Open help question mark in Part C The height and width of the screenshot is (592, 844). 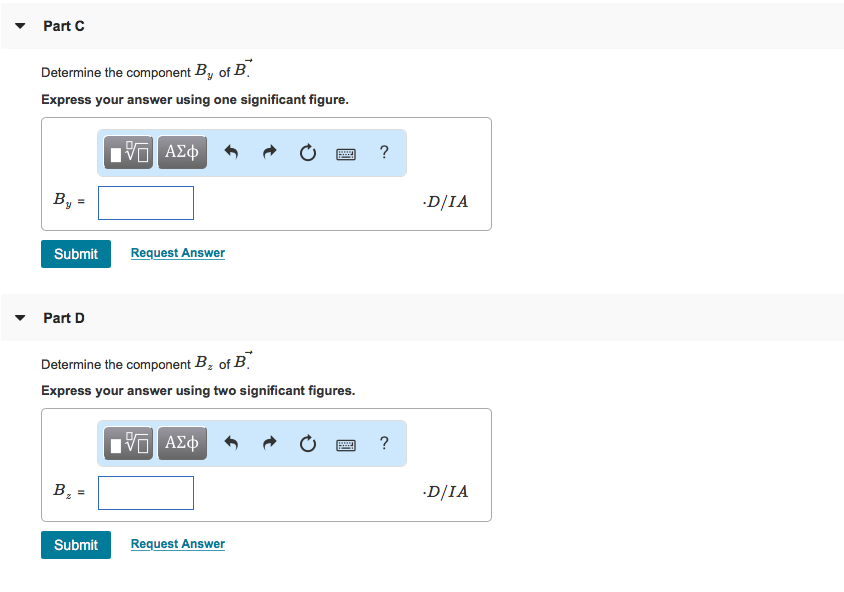pyautogui.click(x=384, y=153)
